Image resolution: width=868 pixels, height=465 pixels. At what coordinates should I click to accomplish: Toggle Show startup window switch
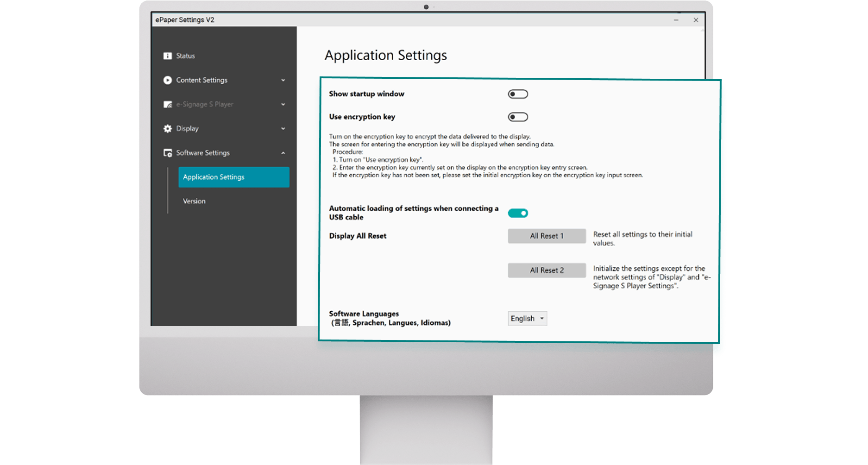(518, 94)
